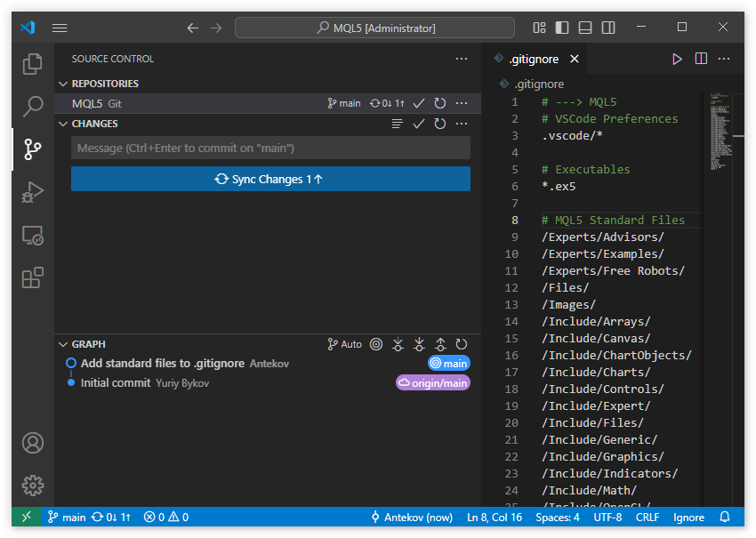This screenshot has width=756, height=538.
Task: Open Accounts menu in activity bar
Action: (x=33, y=443)
